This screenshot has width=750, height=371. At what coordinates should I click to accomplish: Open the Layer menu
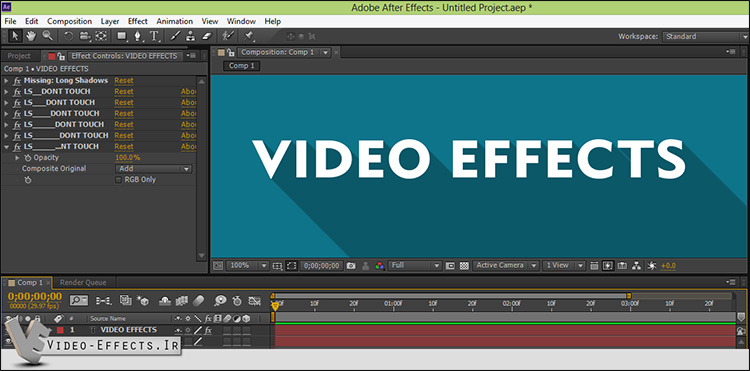pos(110,21)
